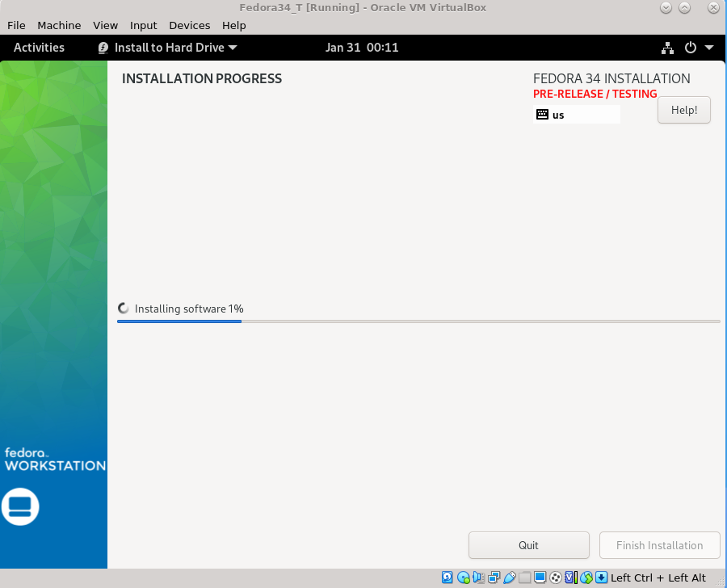Click the optical disc status icon
The height and width of the screenshot is (588, 727).
463,577
